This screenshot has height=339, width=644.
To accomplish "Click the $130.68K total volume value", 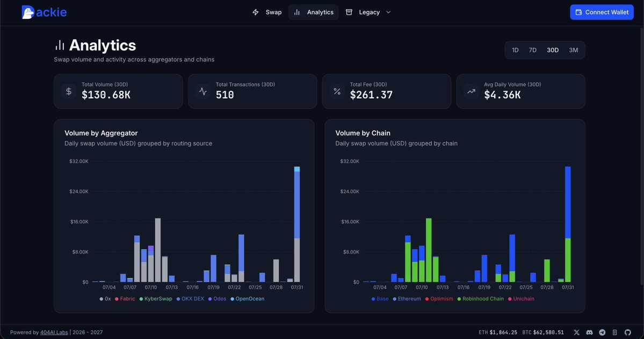I will [x=106, y=95].
